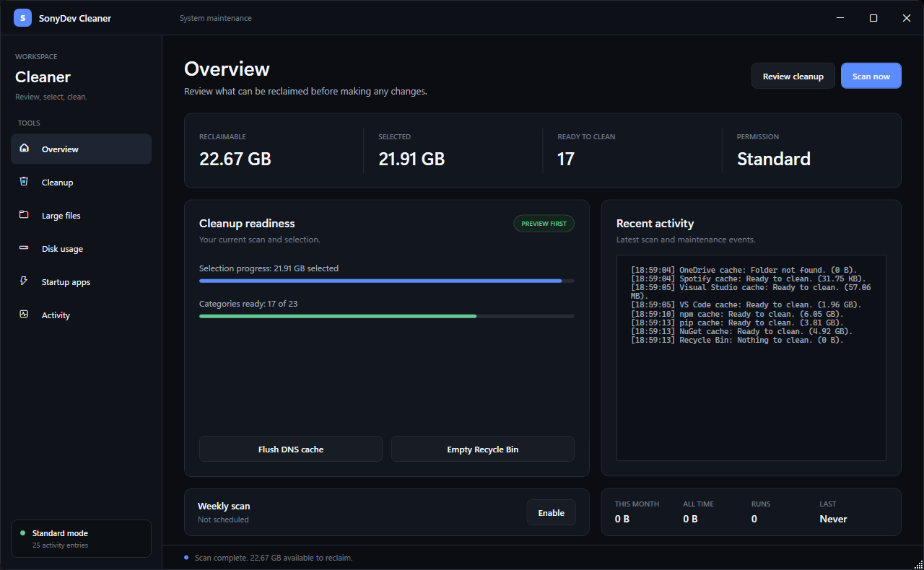The width and height of the screenshot is (924, 570).
Task: Click the THIS MONTH 0 B stat
Action: 637,512
